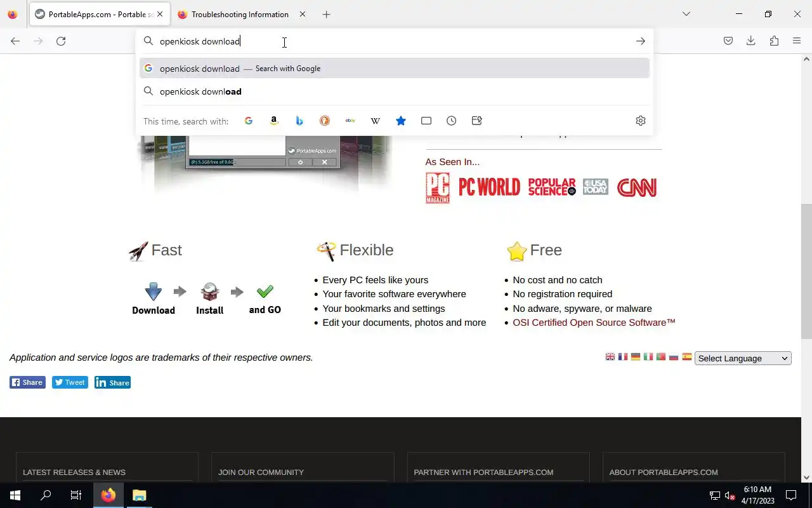812x508 pixels.
Task: Click the Tweet button
Action: (70, 382)
